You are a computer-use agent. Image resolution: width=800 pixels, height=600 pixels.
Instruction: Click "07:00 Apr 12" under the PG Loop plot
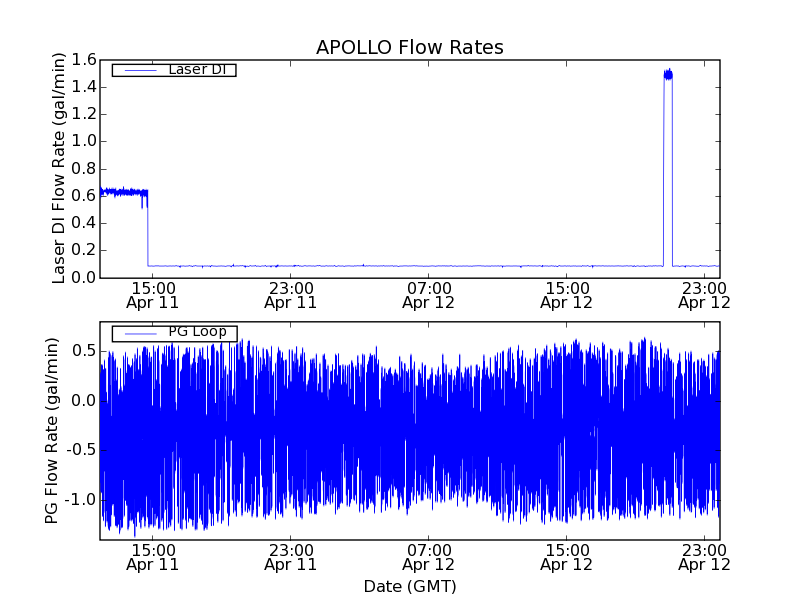coord(429,558)
